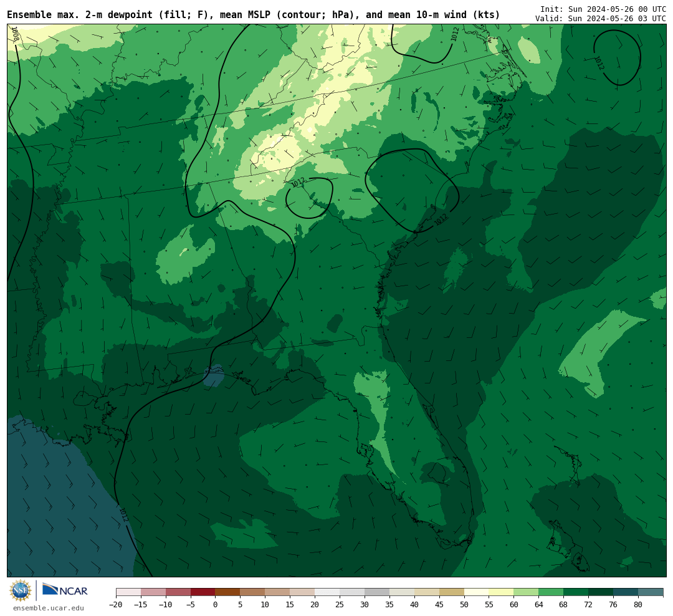Open the ensemble.ucar.edu link text
The height and width of the screenshot is (616, 673).
point(49,608)
